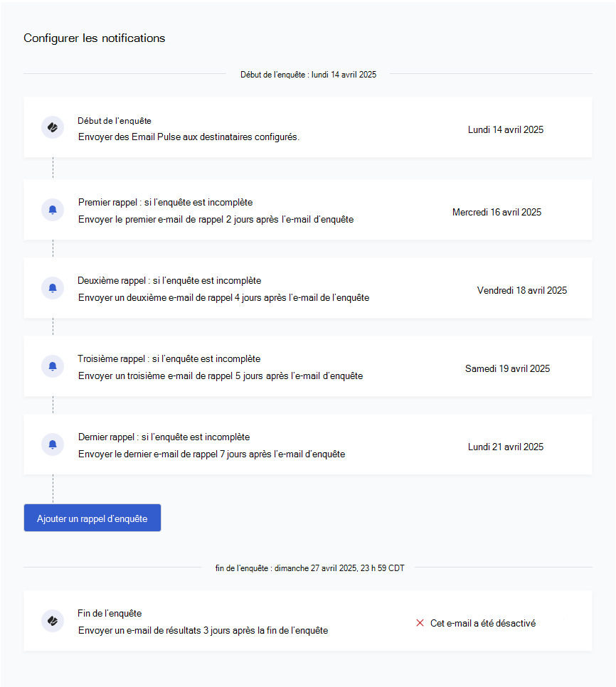Select the date Mercredi 16 avril 2025
Screen dimensions: 616x687
point(496,212)
